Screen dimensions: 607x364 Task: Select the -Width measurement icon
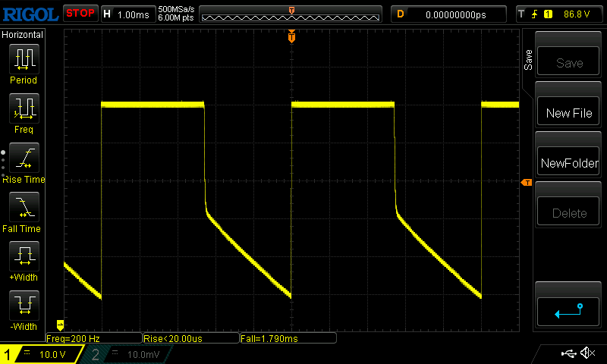click(24, 305)
